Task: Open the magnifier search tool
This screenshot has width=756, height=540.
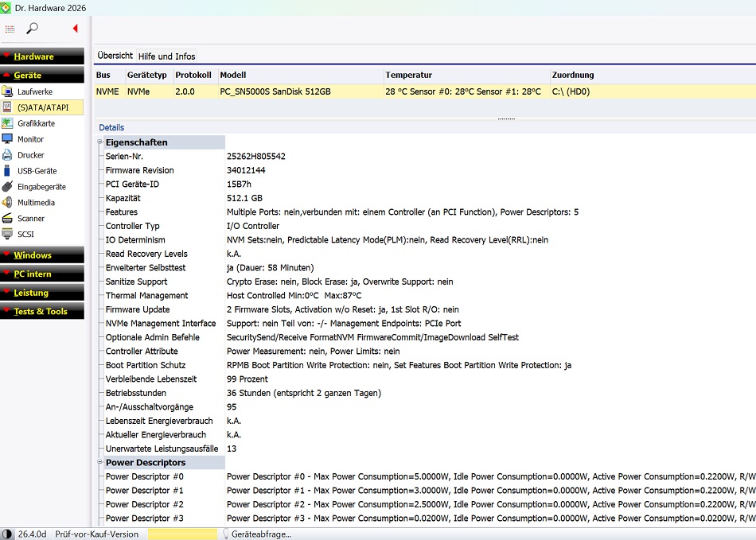Action: tap(33, 29)
